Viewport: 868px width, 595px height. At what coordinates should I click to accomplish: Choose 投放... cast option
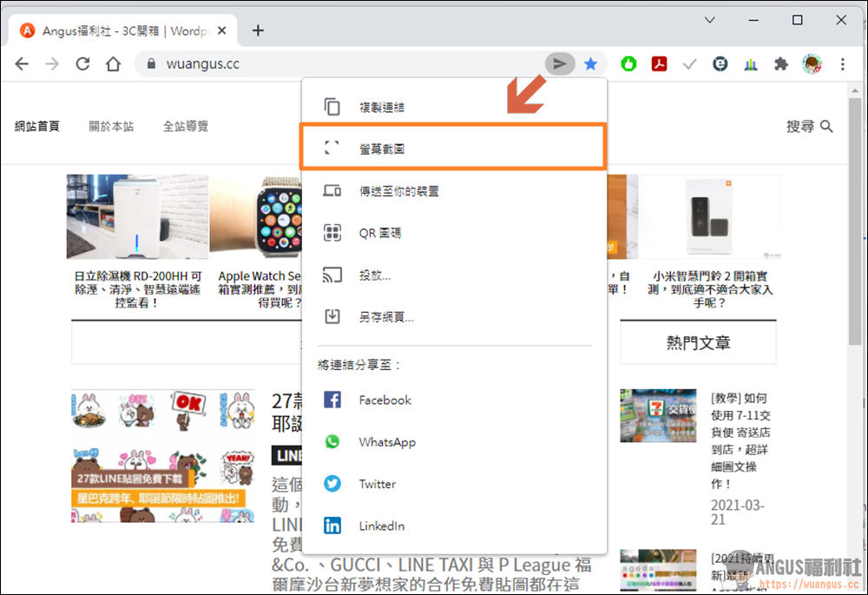point(454,274)
